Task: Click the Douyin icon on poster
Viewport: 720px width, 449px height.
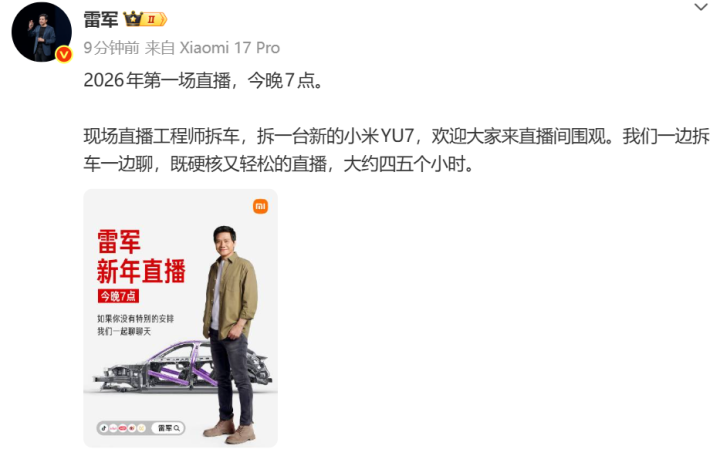Action: point(104,428)
